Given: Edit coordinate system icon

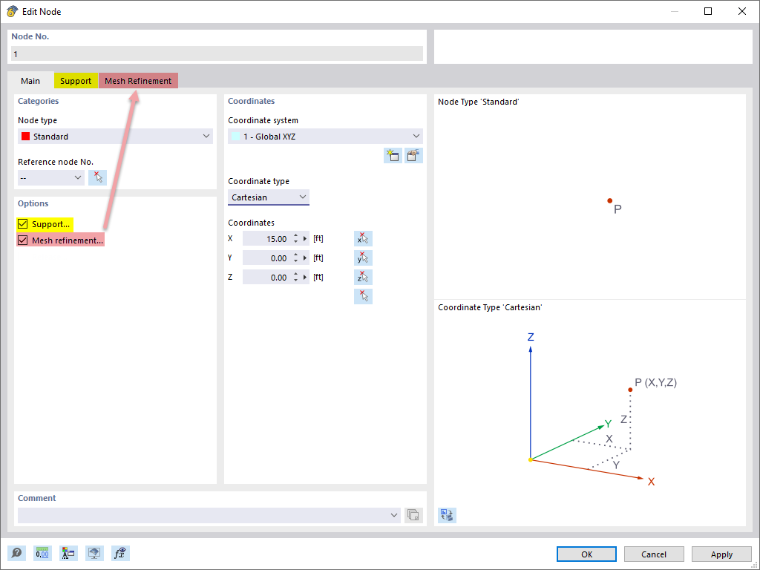Looking at the screenshot, I should point(413,156).
